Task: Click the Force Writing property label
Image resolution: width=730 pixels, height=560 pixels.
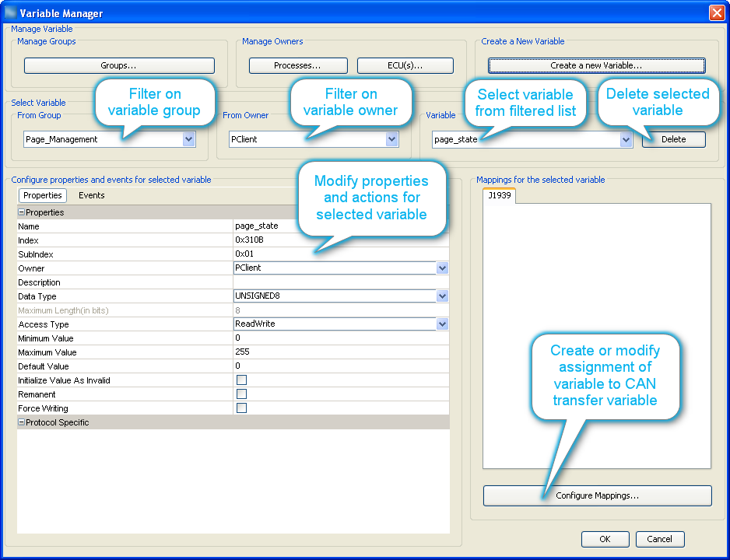Action: click(43, 408)
